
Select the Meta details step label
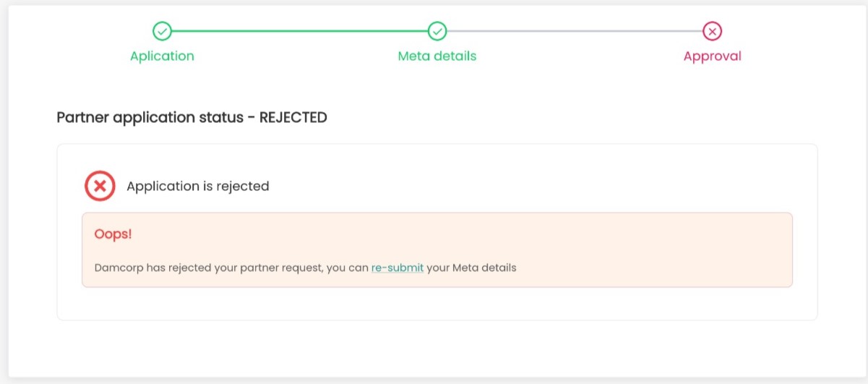437,56
